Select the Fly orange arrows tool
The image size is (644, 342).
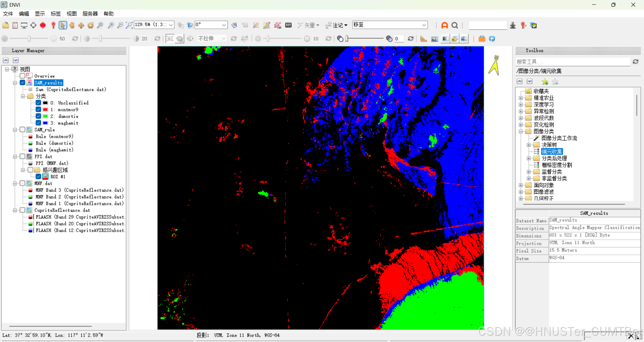click(x=81, y=25)
